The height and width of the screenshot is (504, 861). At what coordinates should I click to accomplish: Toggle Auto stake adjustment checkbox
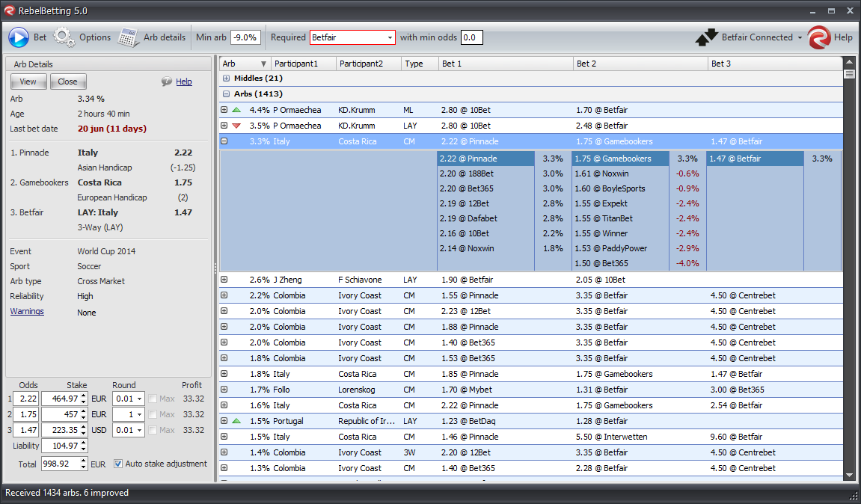pos(118,464)
